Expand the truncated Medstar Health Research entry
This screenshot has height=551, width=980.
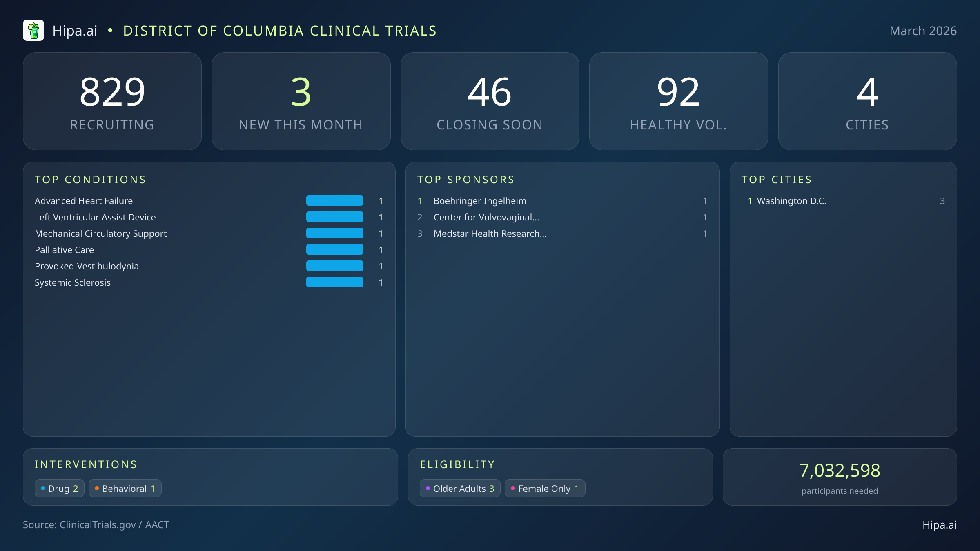click(490, 233)
